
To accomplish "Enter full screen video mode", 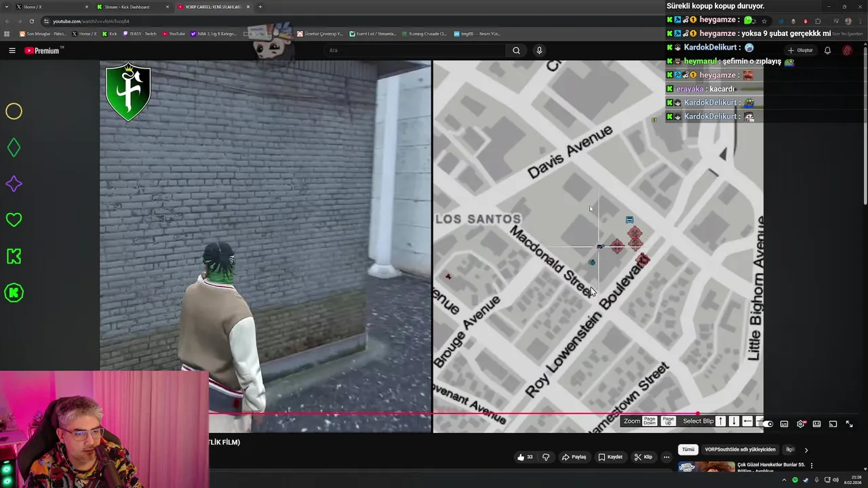I will 849,424.
